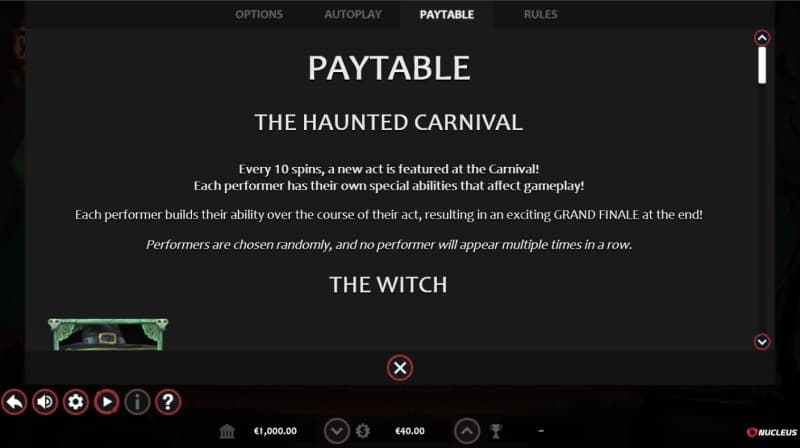Screen dimensions: 800x448
Task: Start autoplay with the play icon
Action: (106, 402)
